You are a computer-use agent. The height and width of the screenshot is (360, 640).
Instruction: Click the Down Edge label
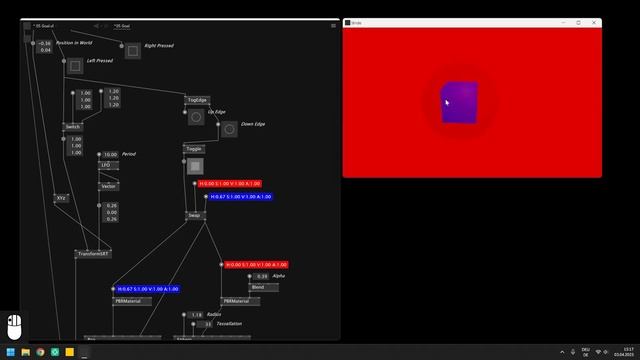click(253, 124)
